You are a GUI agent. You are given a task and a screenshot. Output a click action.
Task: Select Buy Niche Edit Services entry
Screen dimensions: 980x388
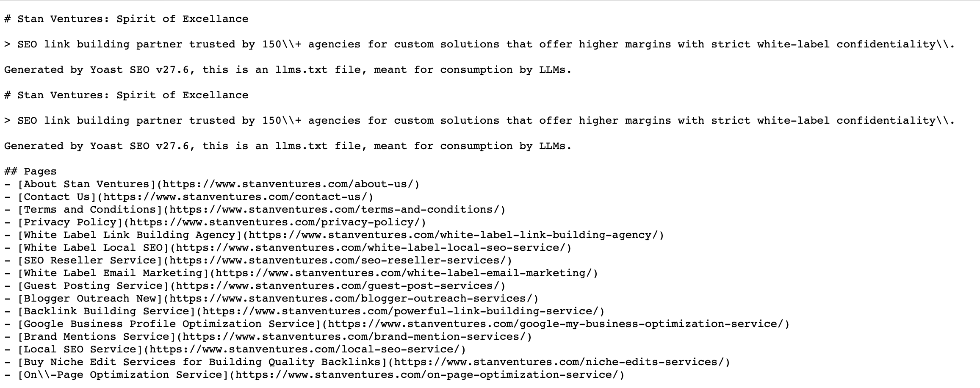pyautogui.click(x=367, y=362)
